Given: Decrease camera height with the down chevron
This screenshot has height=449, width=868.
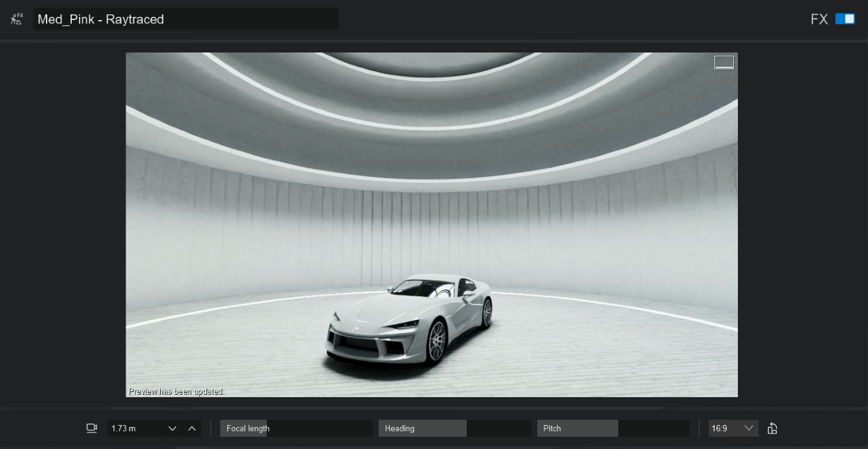Looking at the screenshot, I should (x=173, y=428).
